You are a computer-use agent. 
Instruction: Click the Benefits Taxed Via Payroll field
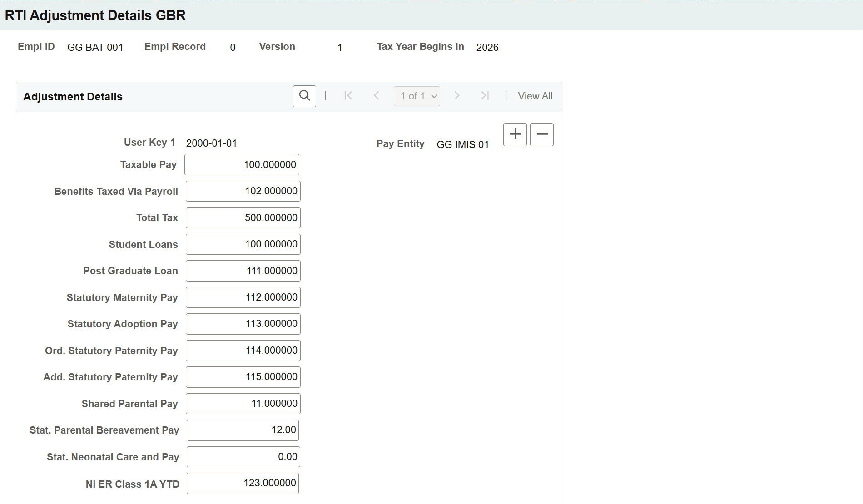tap(243, 191)
